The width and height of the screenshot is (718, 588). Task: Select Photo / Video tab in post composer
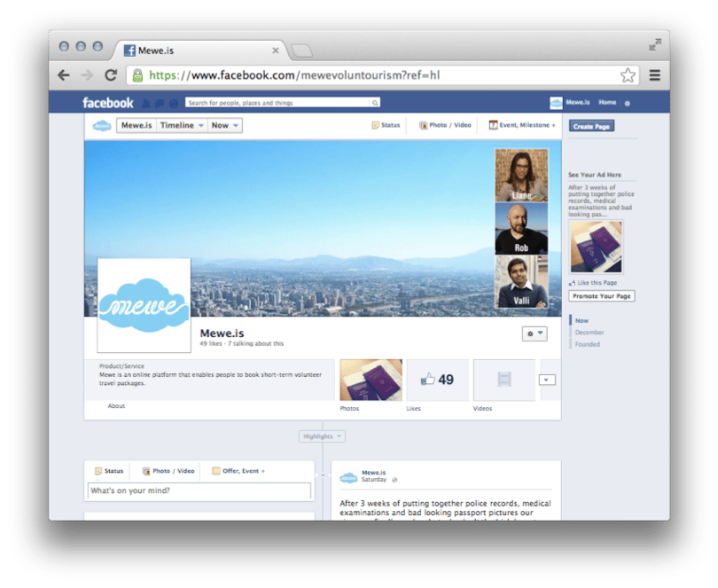pos(168,471)
